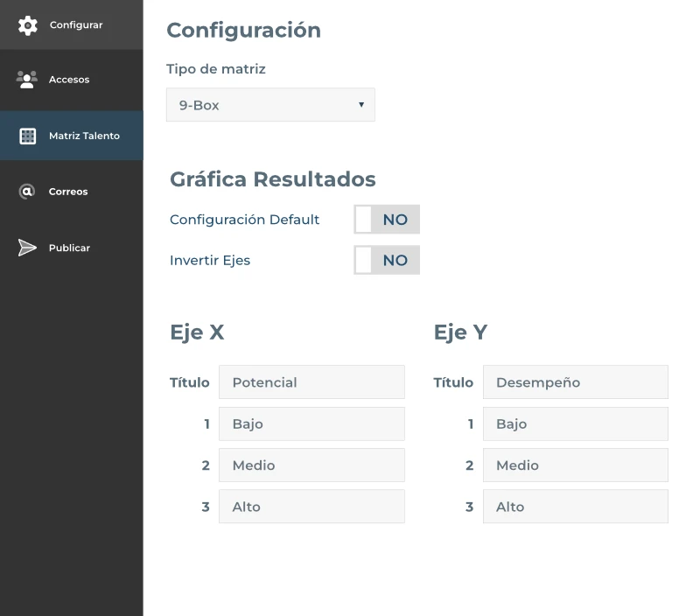
Task: Enable the Invertir Ejes switch
Action: pyautogui.click(x=387, y=260)
